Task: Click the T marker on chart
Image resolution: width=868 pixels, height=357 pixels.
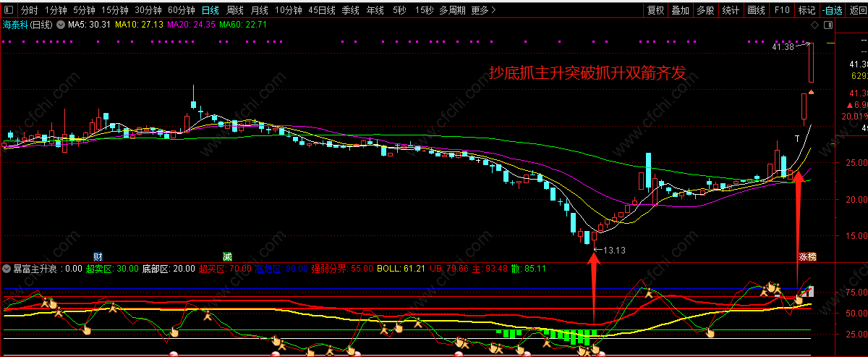Action: click(797, 138)
